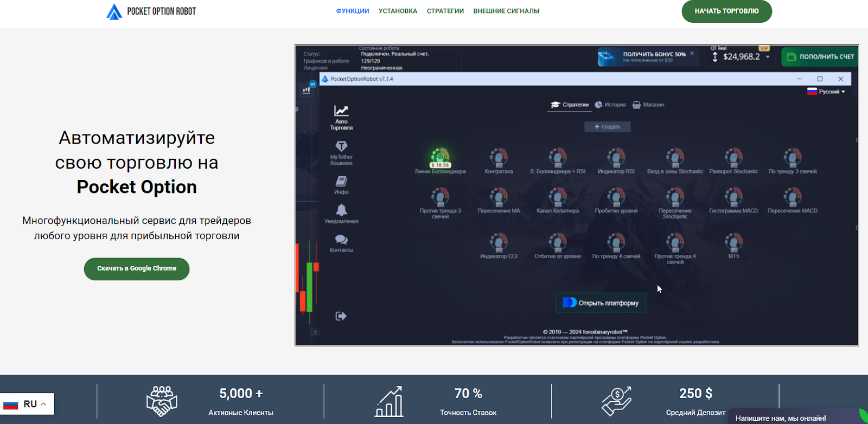Open the УСТАНОВКА nav menu item
This screenshot has height=424, width=868.
pyautogui.click(x=398, y=11)
